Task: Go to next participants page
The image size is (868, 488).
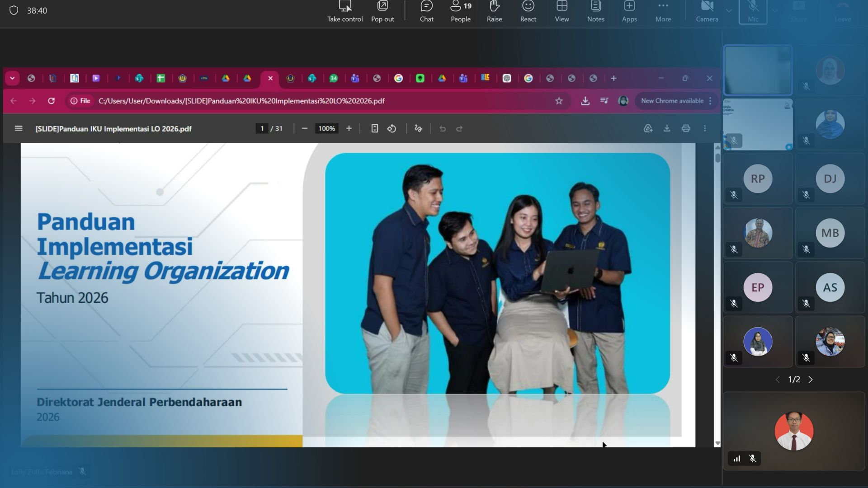Action: point(811,380)
